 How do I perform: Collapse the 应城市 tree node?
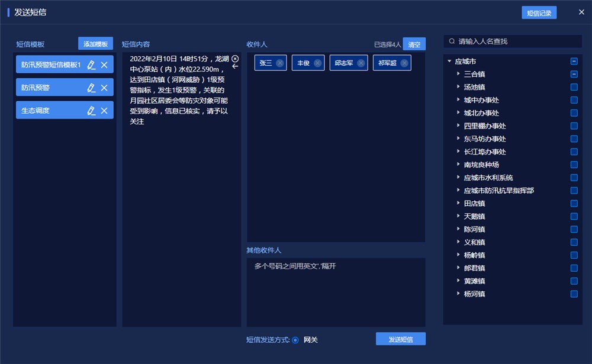[449, 61]
